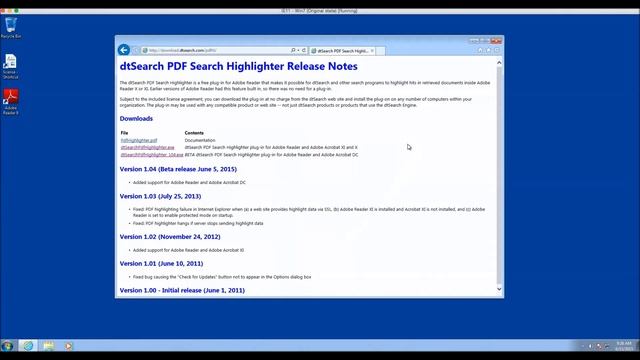Click the Version 1.00 - Initial release heading

(x=182, y=291)
